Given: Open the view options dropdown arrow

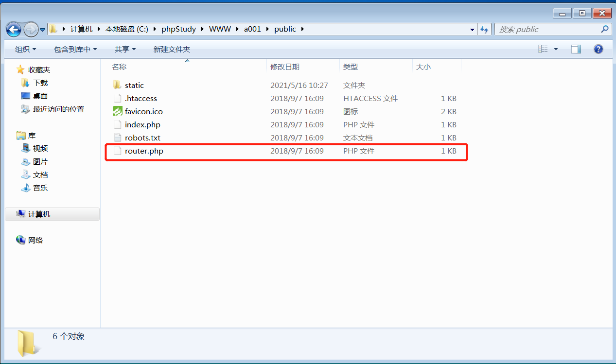Looking at the screenshot, I should 556,49.
